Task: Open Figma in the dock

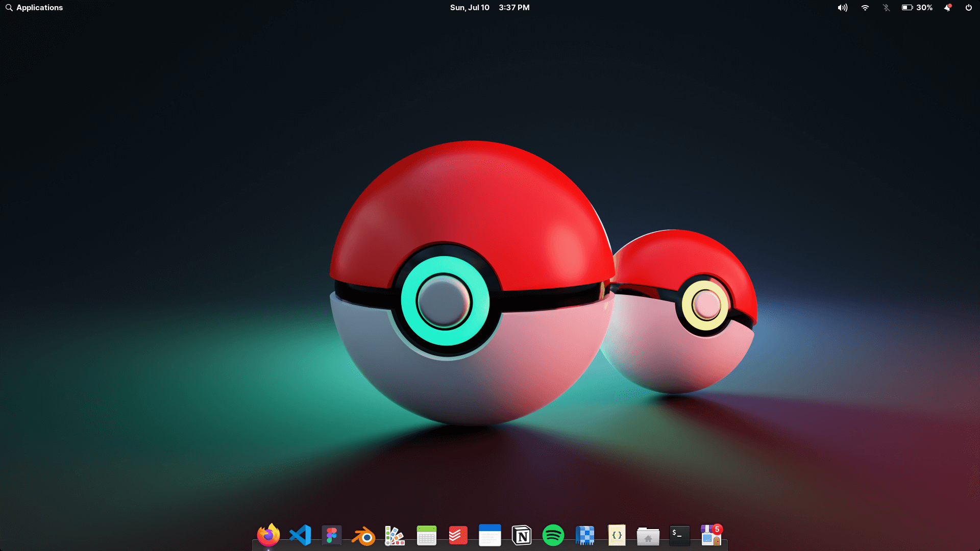Action: [x=332, y=535]
